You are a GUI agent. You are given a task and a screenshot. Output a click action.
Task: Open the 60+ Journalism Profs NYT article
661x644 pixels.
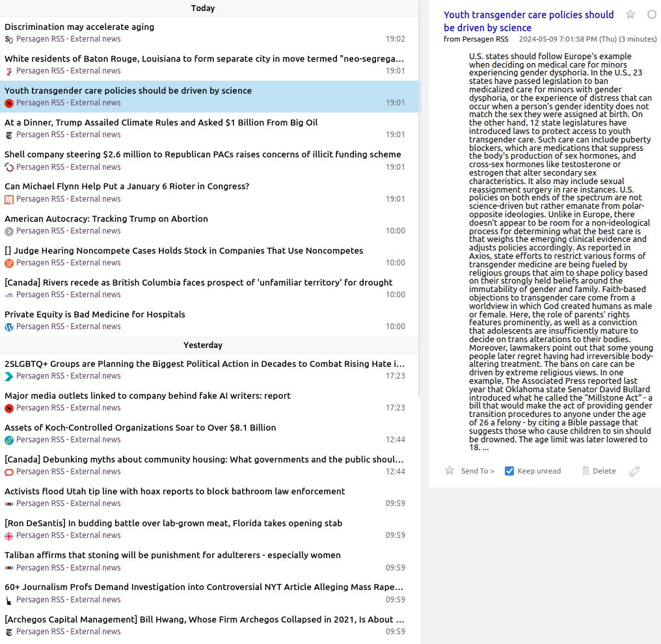204,587
